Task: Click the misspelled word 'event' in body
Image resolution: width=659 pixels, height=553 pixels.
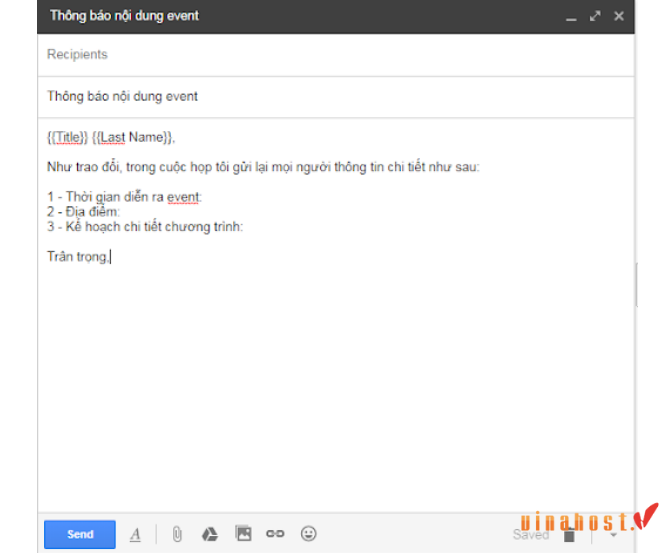Action: pyautogui.click(x=183, y=197)
